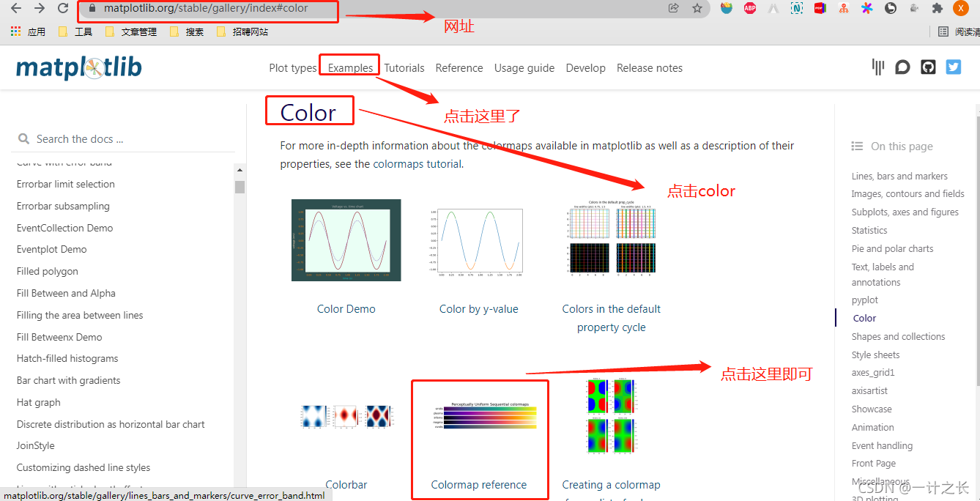
Task: Open Filled polygon in sidebar
Action: 48,271
